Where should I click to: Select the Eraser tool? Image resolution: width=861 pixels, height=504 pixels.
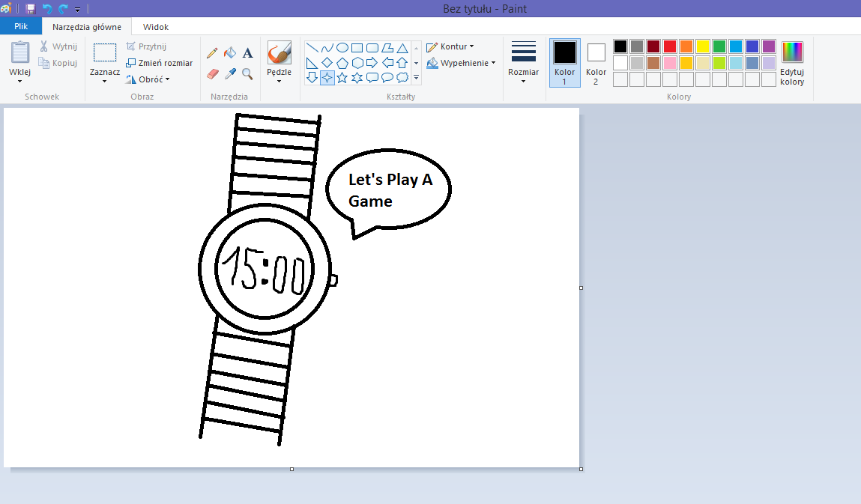213,73
